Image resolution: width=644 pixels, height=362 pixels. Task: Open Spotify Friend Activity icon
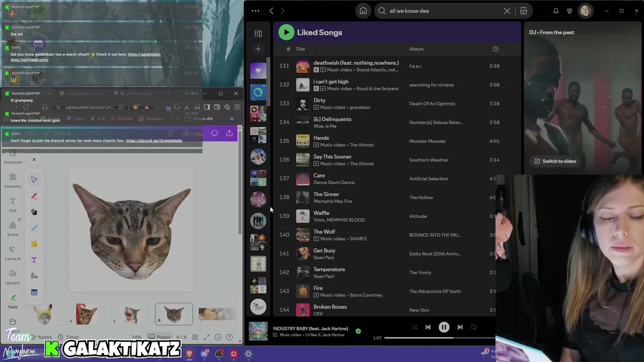(570, 11)
